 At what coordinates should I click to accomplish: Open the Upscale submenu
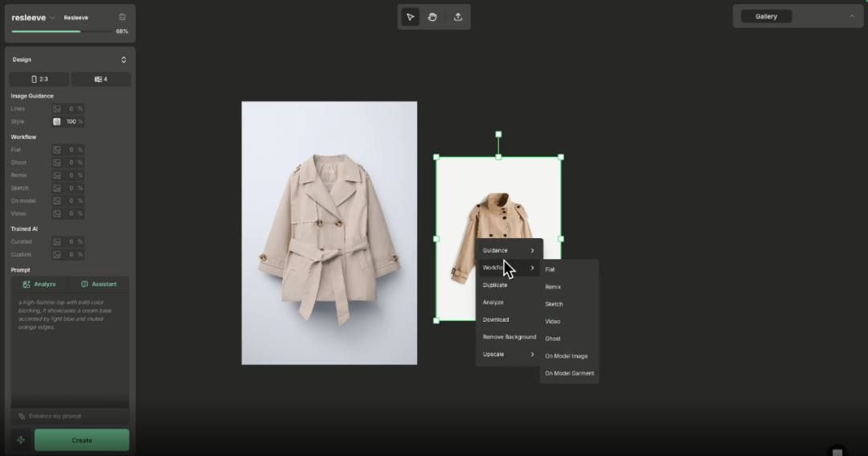click(509, 354)
